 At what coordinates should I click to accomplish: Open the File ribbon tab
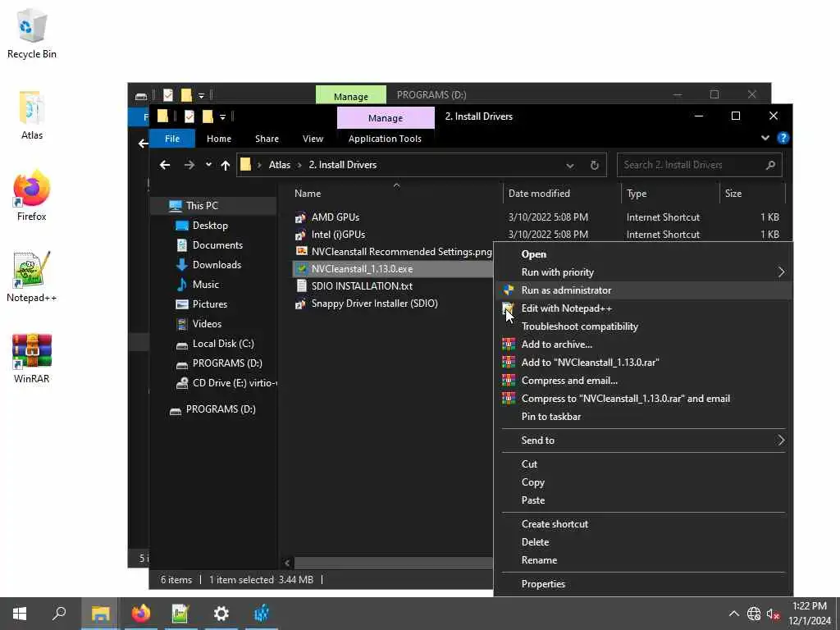(x=172, y=138)
